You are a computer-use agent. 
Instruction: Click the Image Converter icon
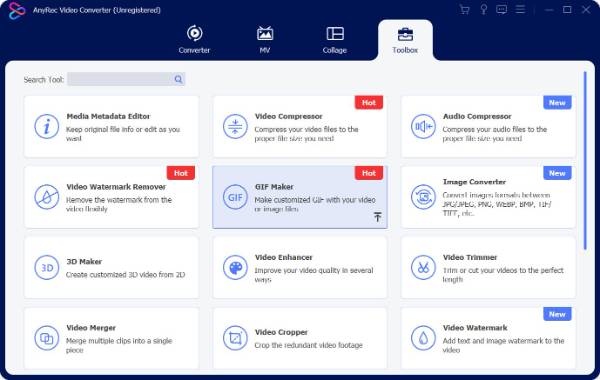pos(423,197)
